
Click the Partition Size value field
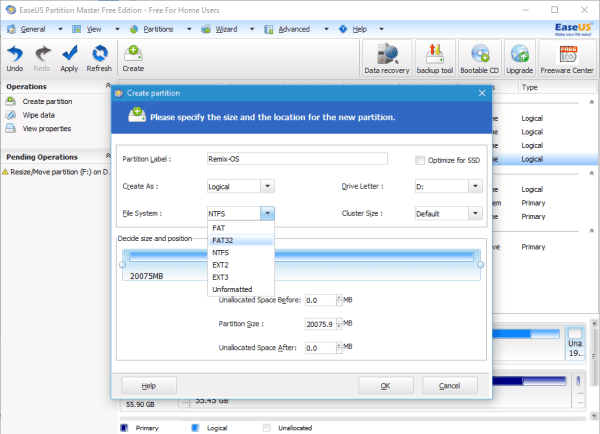tap(321, 324)
